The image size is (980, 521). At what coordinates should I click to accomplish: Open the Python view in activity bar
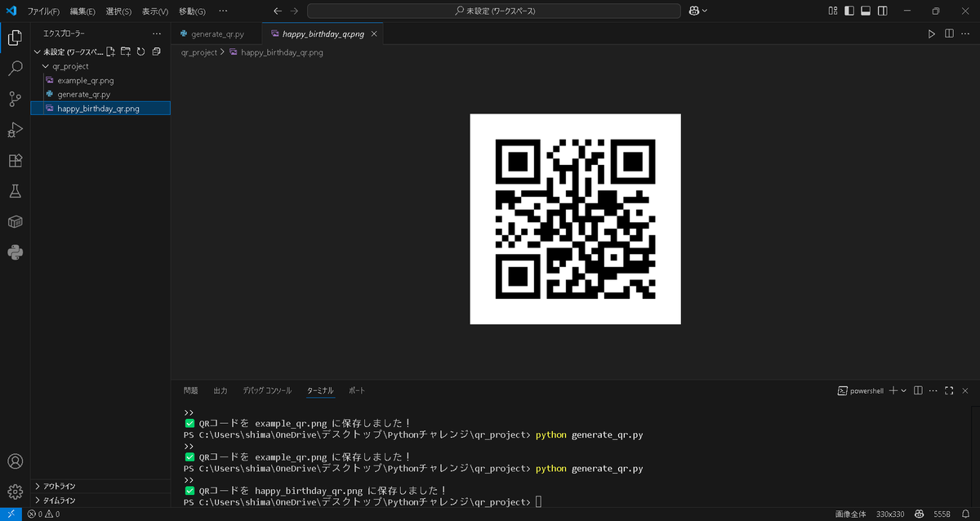point(15,252)
